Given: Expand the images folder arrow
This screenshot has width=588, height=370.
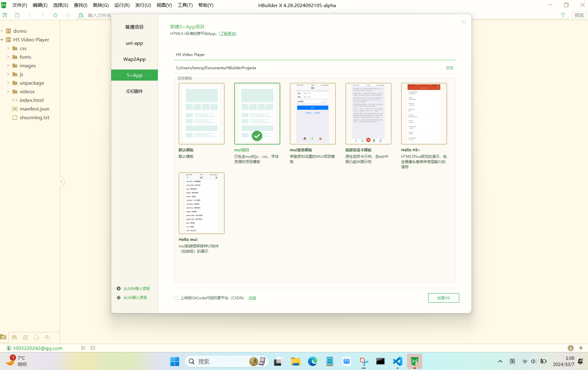Looking at the screenshot, I should click(8, 65).
